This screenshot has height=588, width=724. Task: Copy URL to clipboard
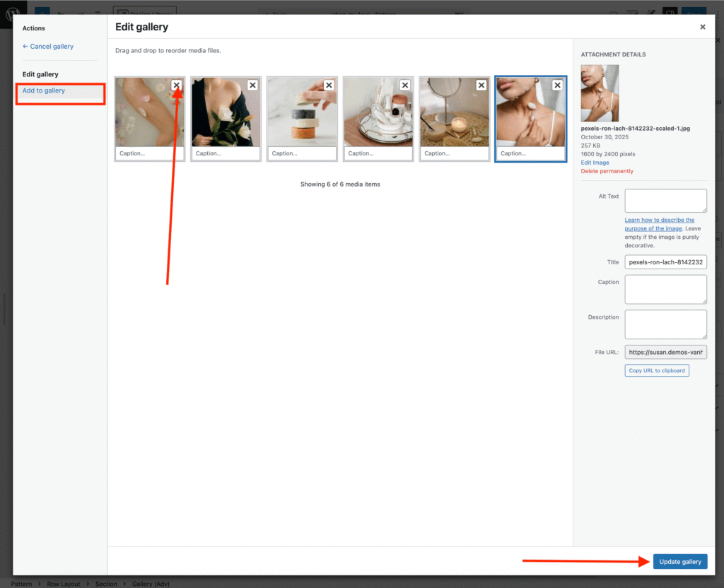click(656, 370)
